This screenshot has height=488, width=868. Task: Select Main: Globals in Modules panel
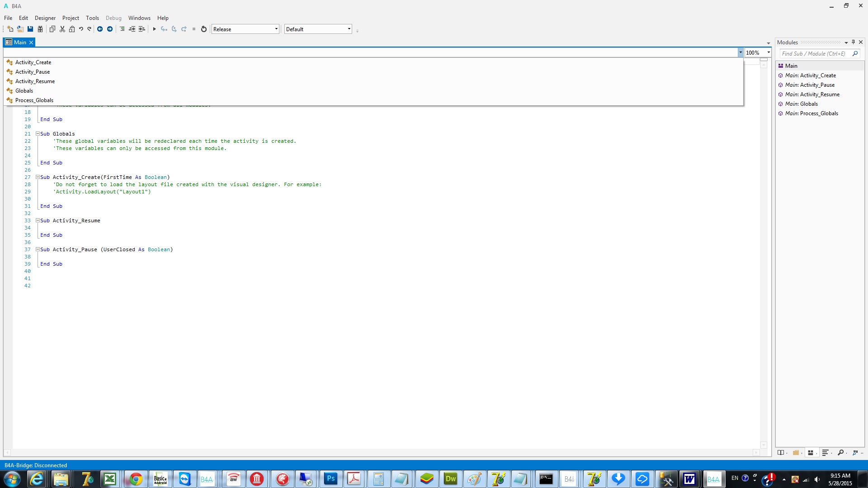tap(820, 104)
